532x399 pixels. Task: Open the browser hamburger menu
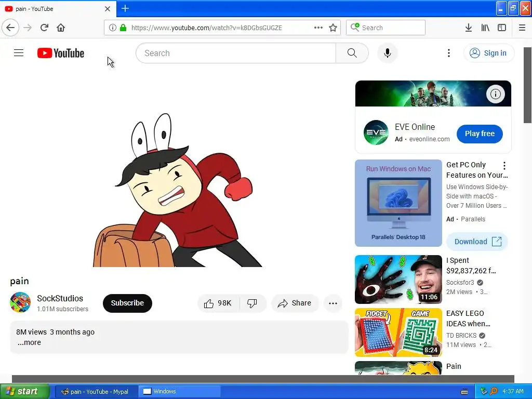[522, 28]
